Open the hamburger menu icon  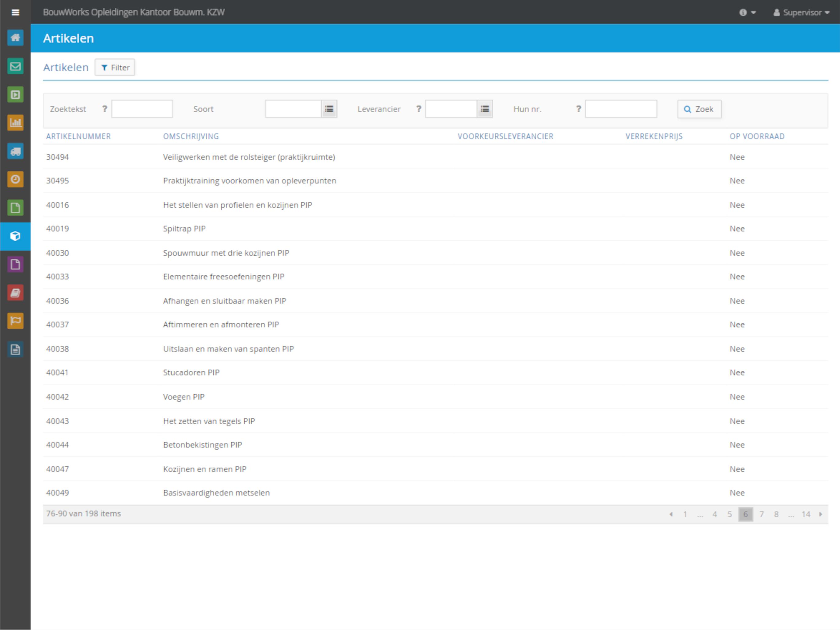(x=15, y=12)
